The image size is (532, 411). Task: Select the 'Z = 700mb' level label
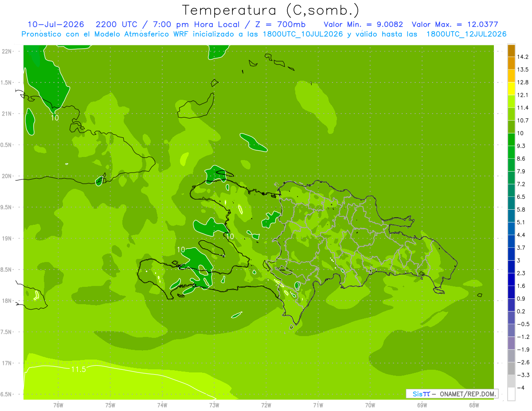(x=280, y=24)
